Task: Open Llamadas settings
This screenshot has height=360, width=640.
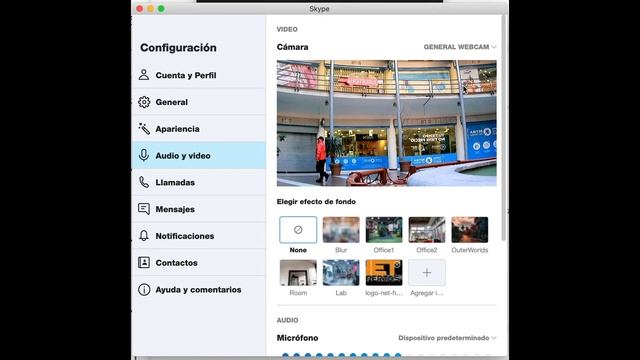Action: [x=199, y=182]
